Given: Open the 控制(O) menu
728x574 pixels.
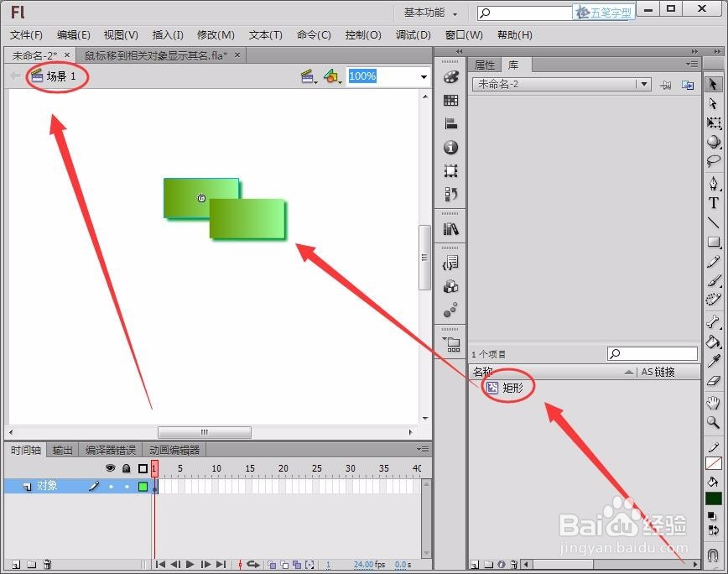Looking at the screenshot, I should point(363,35).
